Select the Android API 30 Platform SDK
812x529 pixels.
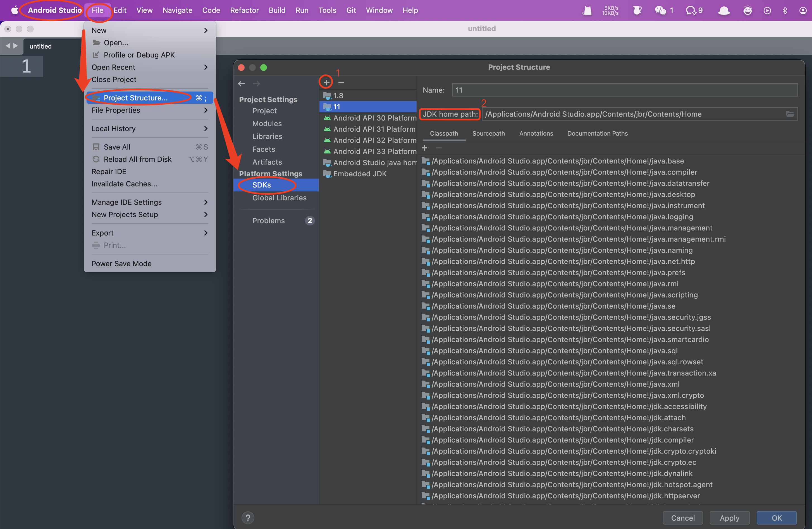pos(368,118)
